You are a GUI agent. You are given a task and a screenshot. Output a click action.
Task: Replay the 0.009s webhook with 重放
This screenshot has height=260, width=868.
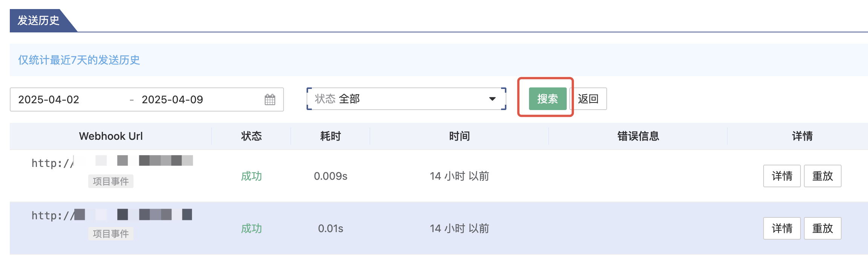(x=822, y=176)
